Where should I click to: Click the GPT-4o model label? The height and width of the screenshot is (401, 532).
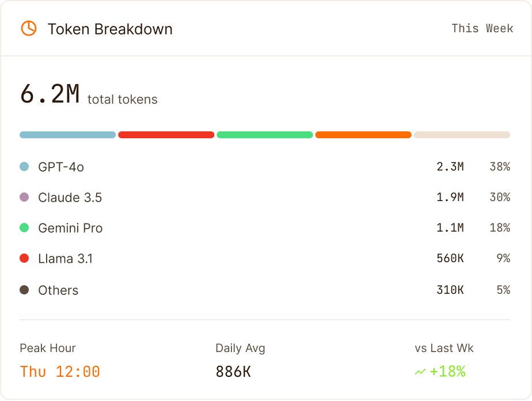click(x=61, y=167)
